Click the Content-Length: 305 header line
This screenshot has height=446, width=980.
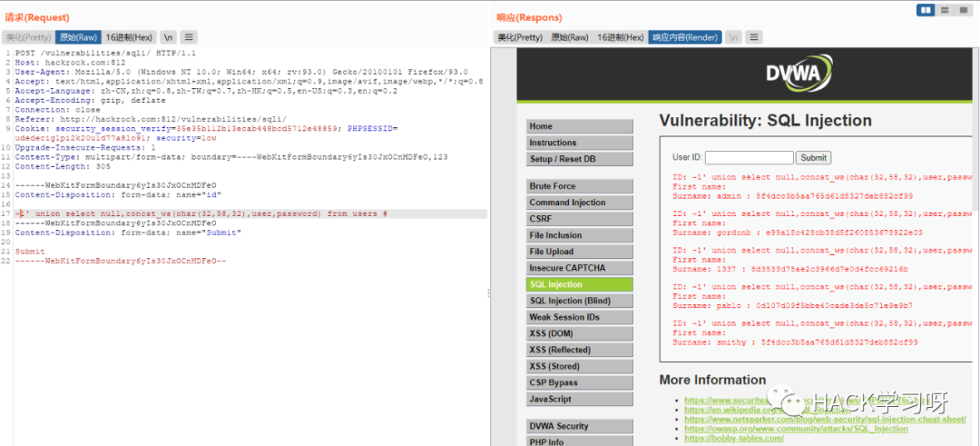tap(62, 166)
